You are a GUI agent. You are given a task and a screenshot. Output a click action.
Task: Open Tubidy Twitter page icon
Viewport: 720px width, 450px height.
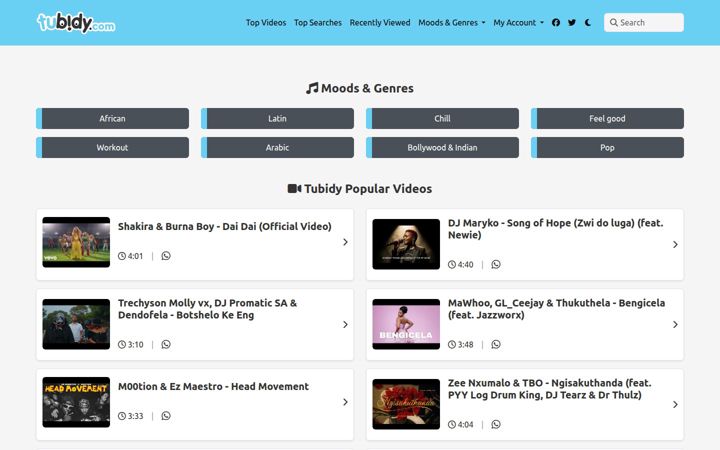pos(572,22)
